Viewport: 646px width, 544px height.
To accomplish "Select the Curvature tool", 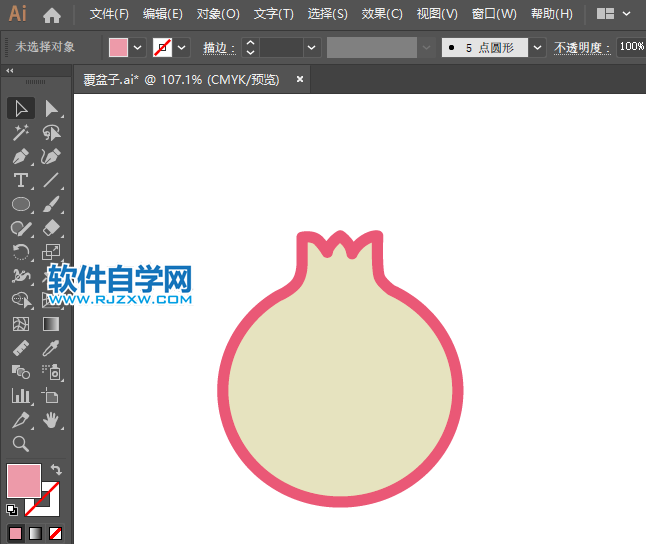I will 51,157.
